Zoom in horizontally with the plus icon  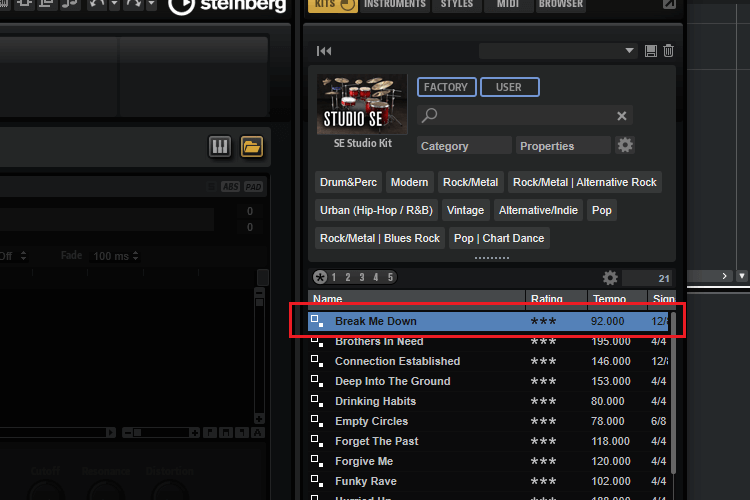[x=194, y=433]
